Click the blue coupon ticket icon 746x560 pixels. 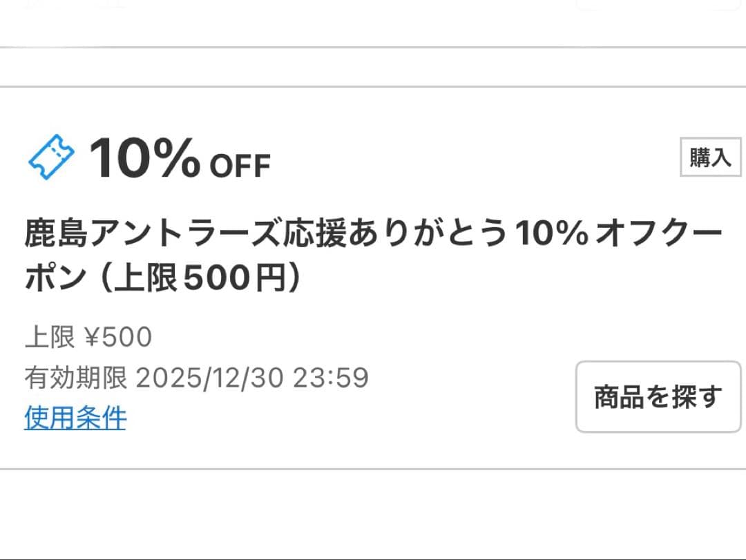51,158
